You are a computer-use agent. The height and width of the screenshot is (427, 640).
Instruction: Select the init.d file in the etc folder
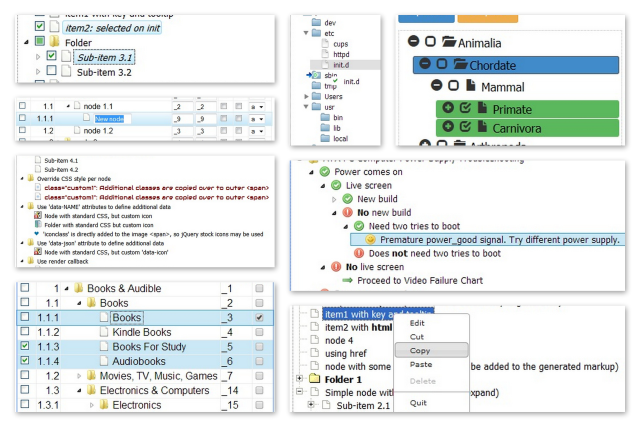point(341,65)
